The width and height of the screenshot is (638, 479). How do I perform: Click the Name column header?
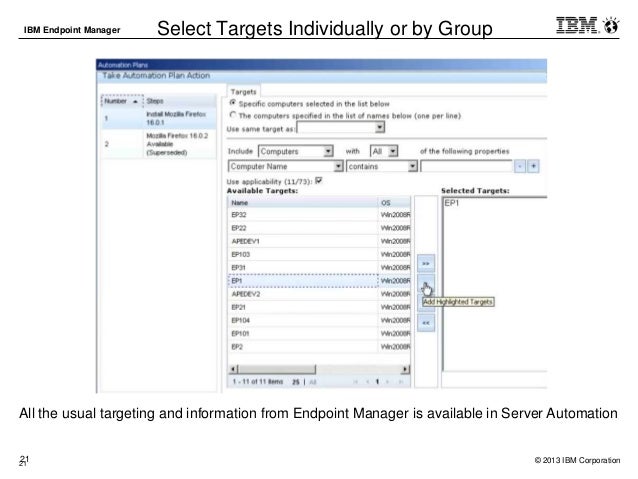point(303,202)
